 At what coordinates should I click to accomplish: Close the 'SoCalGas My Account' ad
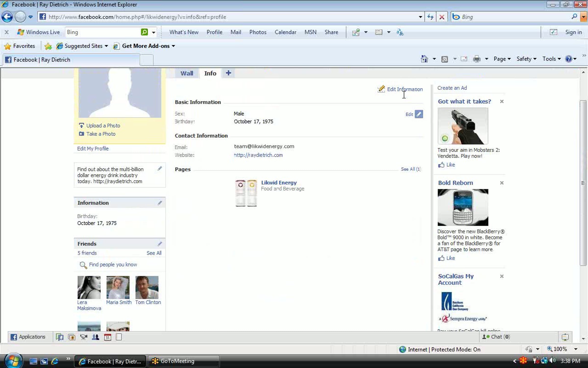pyautogui.click(x=502, y=276)
